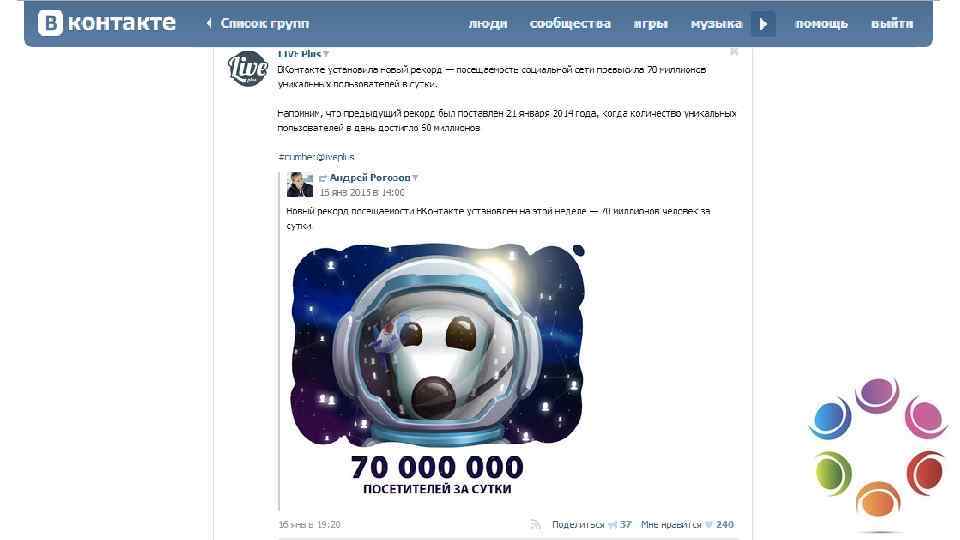The height and width of the screenshot is (540, 960).
Task: Click выйти to log out
Action: click(892, 24)
